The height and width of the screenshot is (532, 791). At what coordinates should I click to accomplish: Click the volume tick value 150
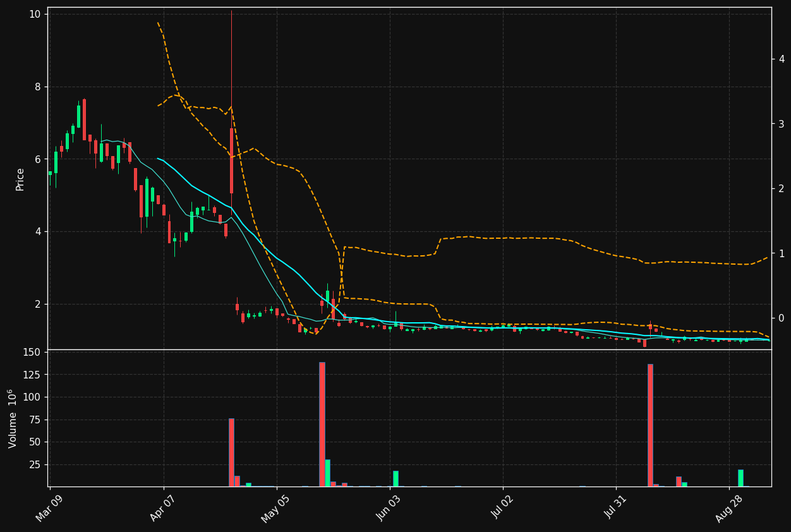pyautogui.click(x=32, y=352)
